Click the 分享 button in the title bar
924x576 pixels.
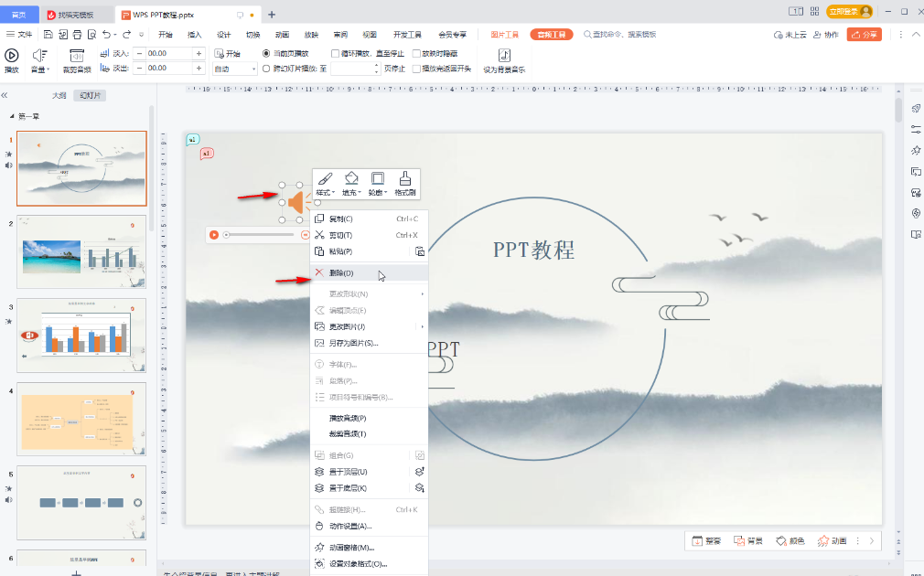point(864,33)
